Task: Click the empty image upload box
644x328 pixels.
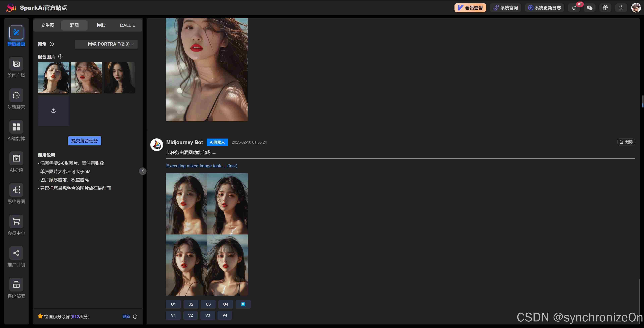Action: click(53, 111)
